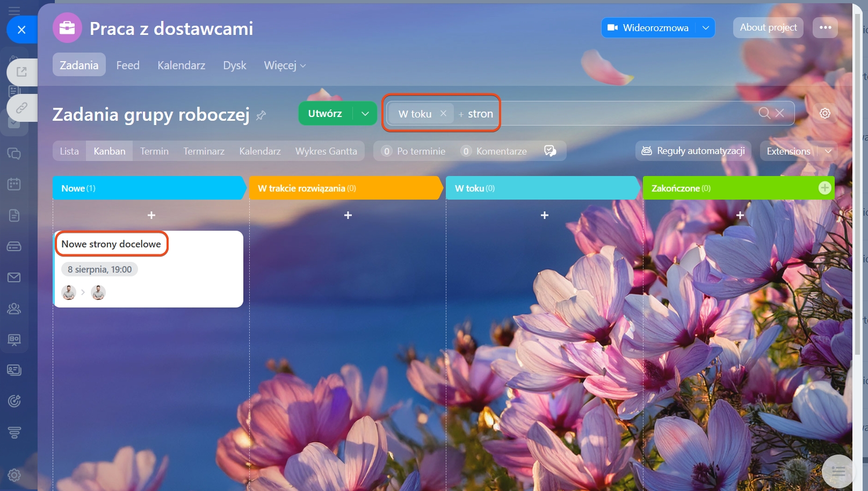
Task: Click the hamburger menu in the sidebar
Action: click(14, 10)
